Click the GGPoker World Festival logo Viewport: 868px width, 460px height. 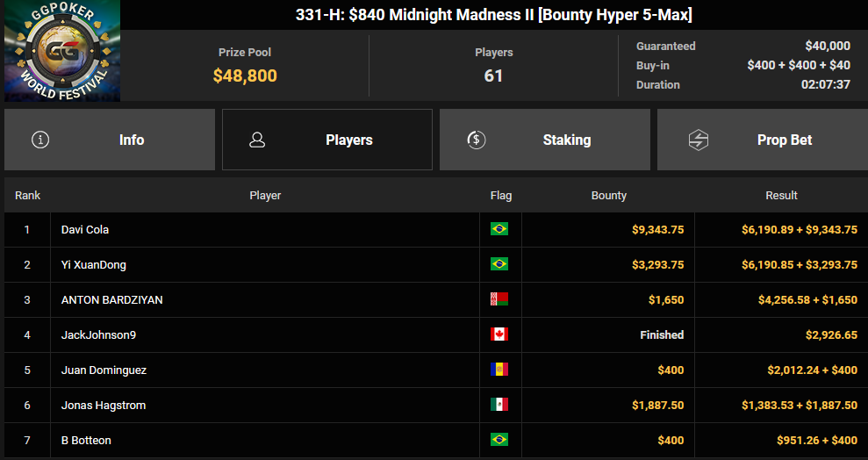tap(62, 50)
